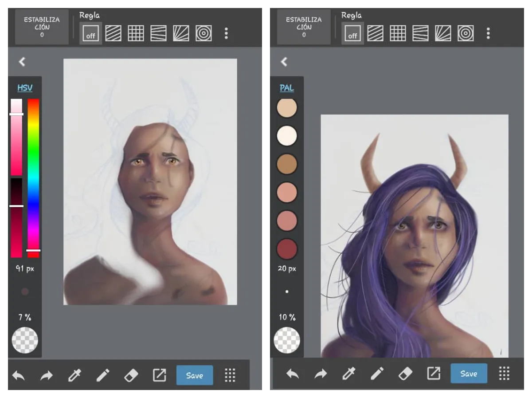Choose the eraser tool in the HSV-panel screenshot
Viewport: 532px width, 398px height.
[131, 376]
